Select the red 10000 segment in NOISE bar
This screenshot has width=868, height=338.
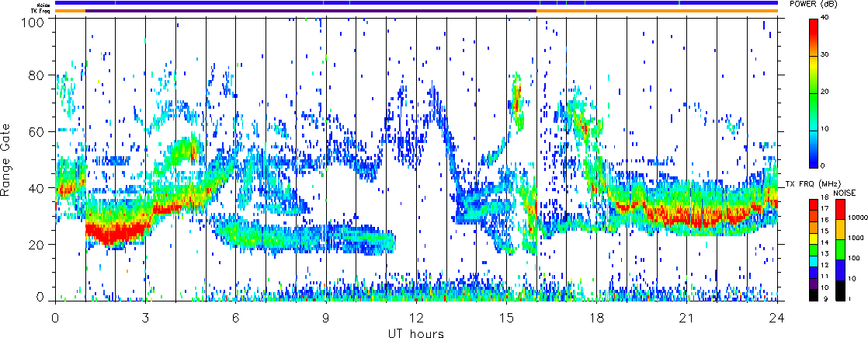point(841,210)
